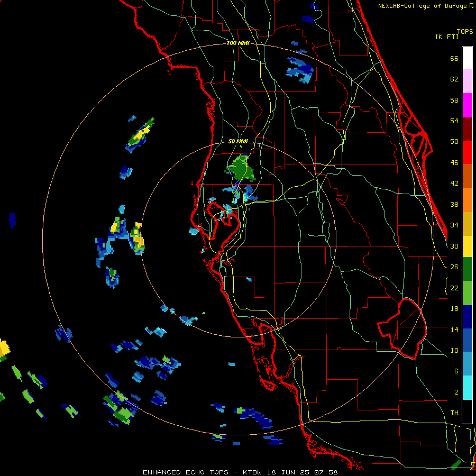Select the 30 value on the legend
The height and width of the screenshot is (476, 476).
(x=454, y=246)
